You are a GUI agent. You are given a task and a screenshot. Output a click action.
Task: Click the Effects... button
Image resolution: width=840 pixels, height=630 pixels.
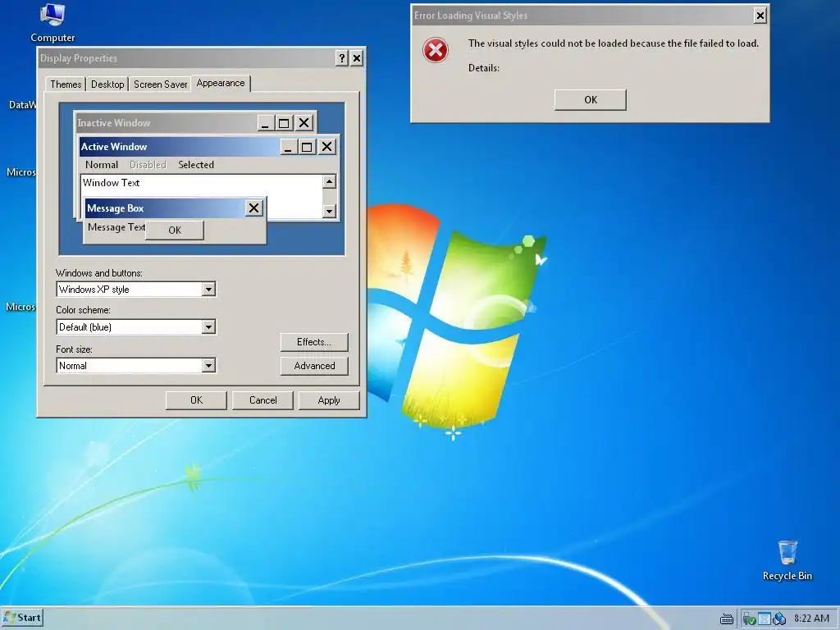tap(314, 342)
